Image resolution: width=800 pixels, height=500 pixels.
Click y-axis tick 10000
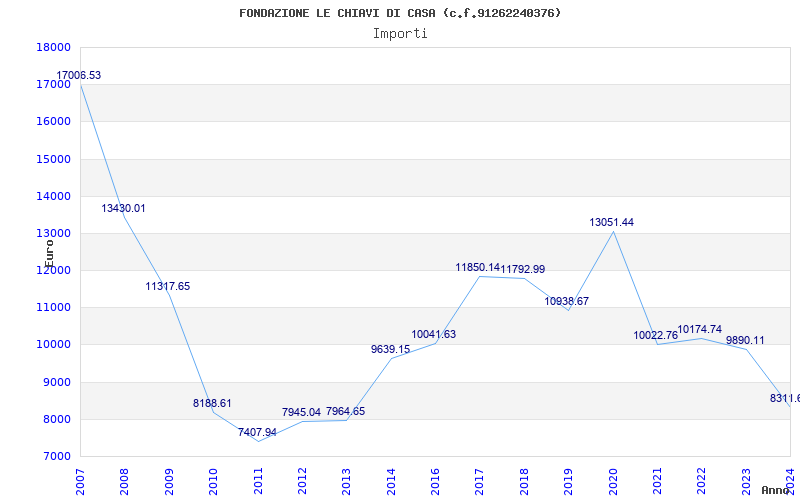tap(53, 345)
